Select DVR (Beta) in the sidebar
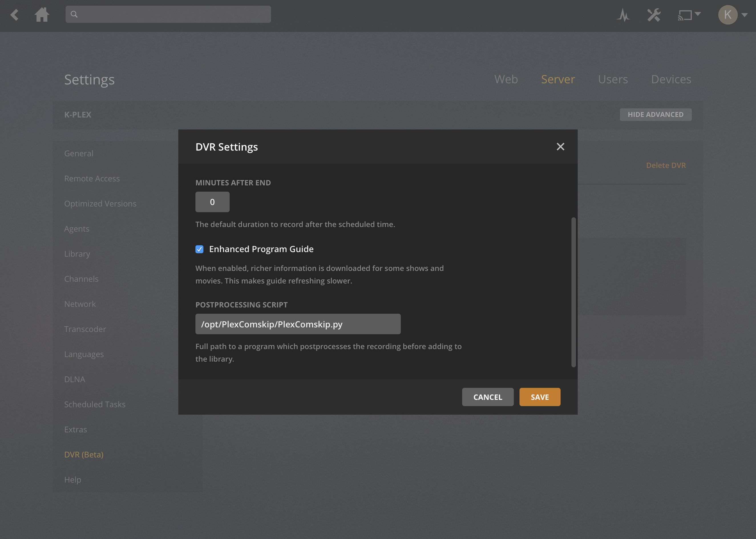Screen dimensions: 756x539 pyautogui.click(x=84, y=454)
